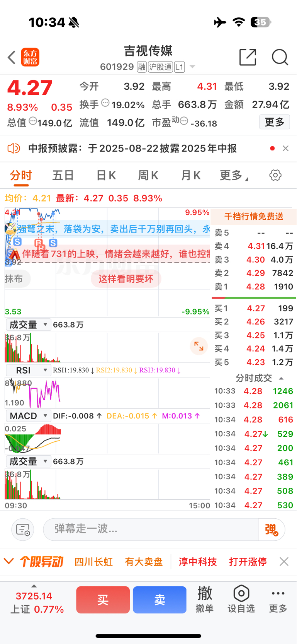The image size is (297, 644).
Task: Tap the 中报预披露 announcement text
Action: click(x=132, y=148)
